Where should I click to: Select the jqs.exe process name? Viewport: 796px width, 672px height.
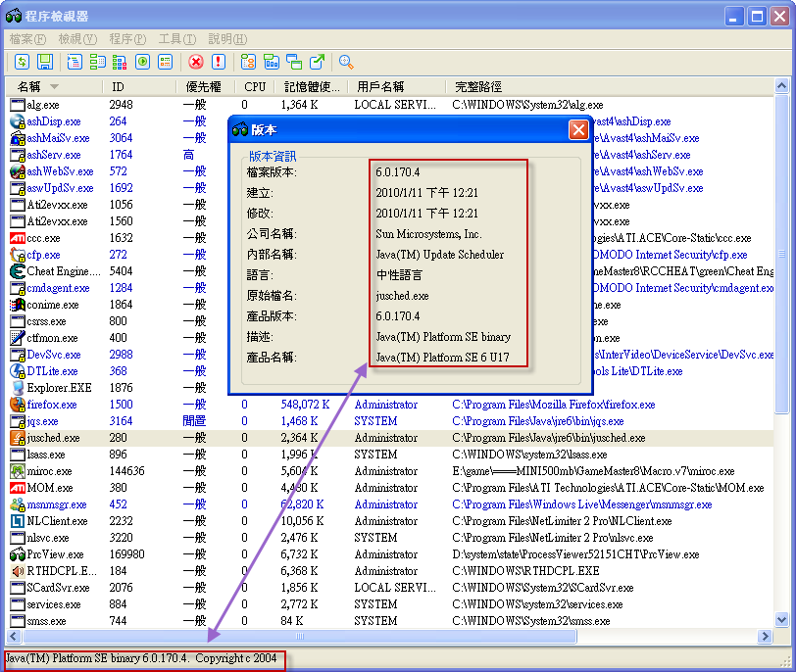click(x=43, y=421)
